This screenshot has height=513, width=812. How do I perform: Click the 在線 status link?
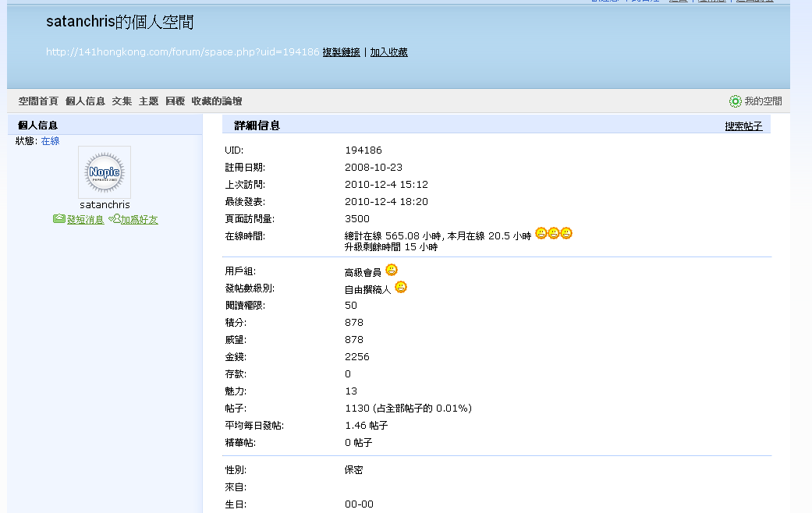[50, 141]
